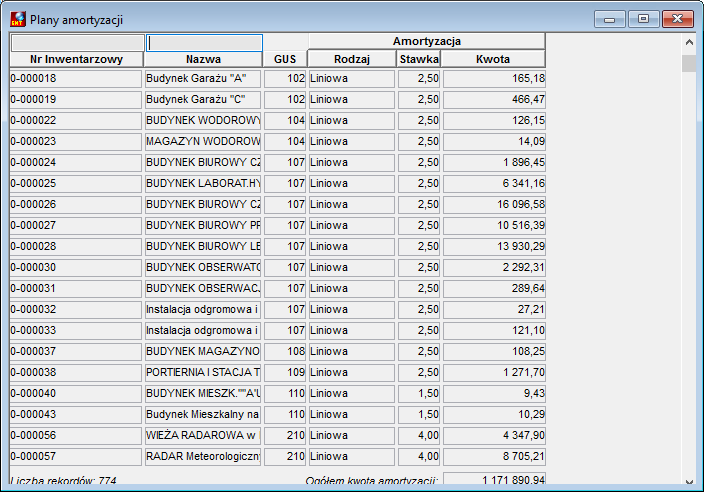The height and width of the screenshot is (493, 704).
Task: Click GUS cell 109 for 0-000038
Action: tap(285, 373)
